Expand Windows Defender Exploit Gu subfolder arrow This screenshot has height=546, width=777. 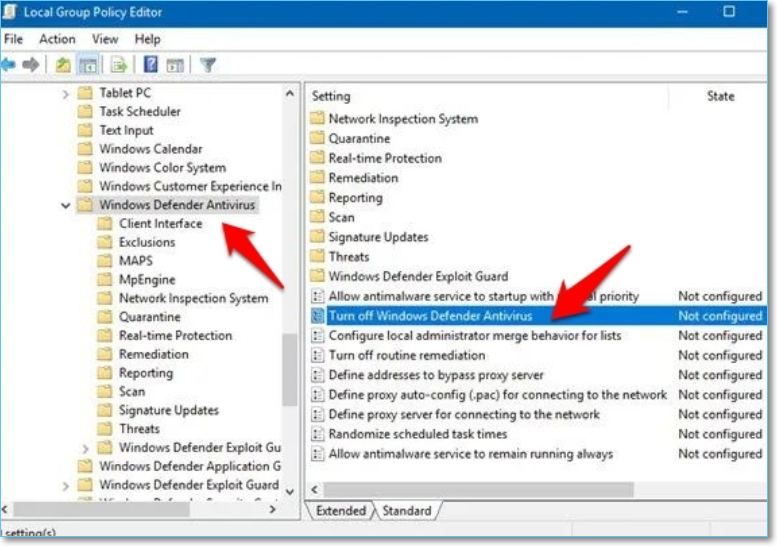(x=85, y=448)
